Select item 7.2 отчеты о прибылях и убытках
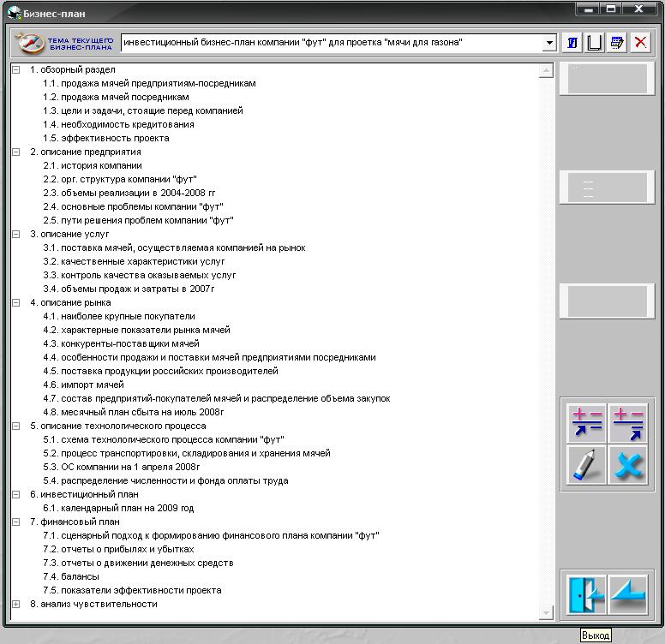 [118, 549]
